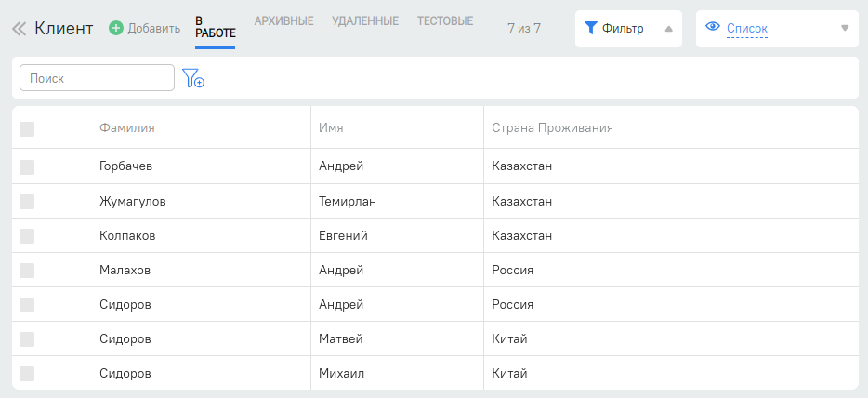Click the add filter funnel icon
This screenshot has height=398, width=868.
pyautogui.click(x=193, y=78)
